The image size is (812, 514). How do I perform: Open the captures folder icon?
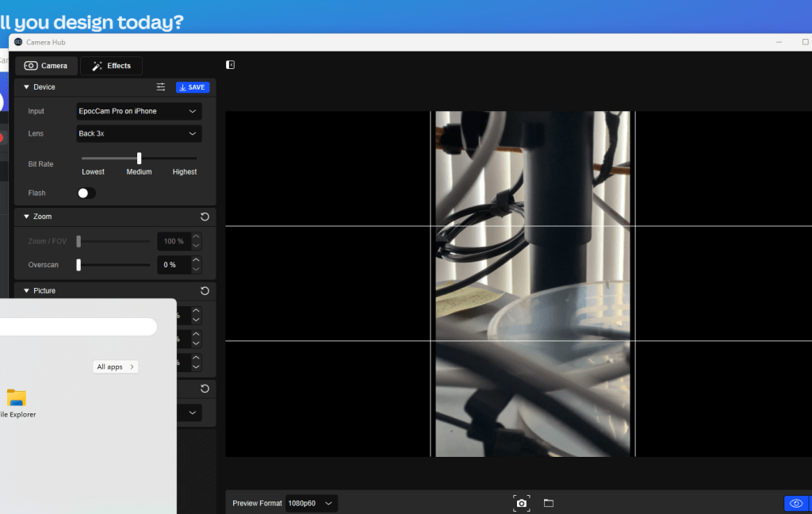click(549, 503)
